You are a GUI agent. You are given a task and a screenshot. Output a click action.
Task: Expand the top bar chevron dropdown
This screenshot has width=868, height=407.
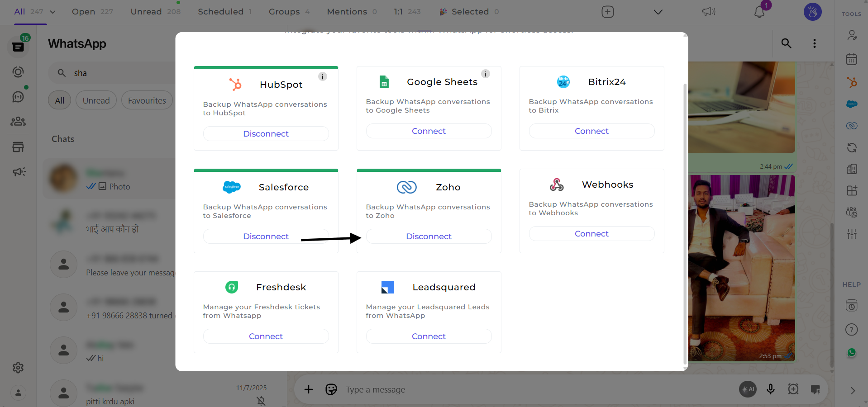point(658,12)
